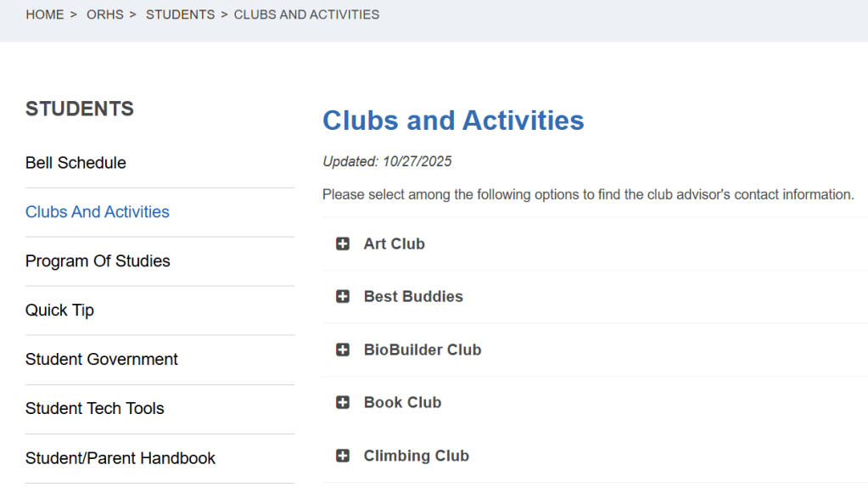Expand the BioBuilder Club section title
868x487 pixels.
[423, 350]
